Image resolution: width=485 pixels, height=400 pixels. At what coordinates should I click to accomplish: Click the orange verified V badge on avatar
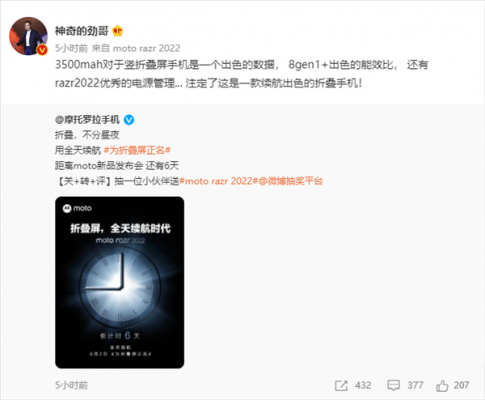pyautogui.click(x=42, y=50)
